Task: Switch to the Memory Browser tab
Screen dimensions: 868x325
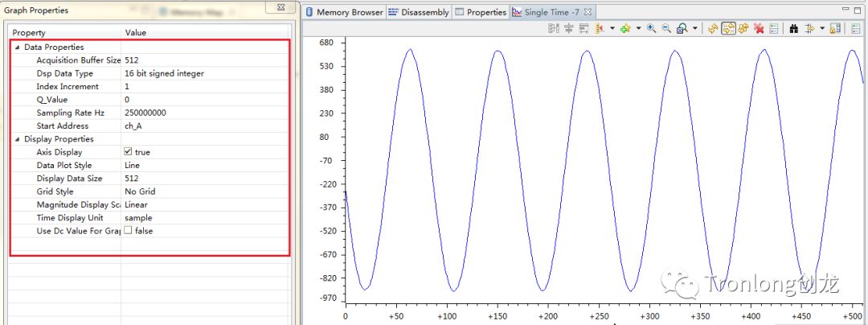Action: (344, 12)
